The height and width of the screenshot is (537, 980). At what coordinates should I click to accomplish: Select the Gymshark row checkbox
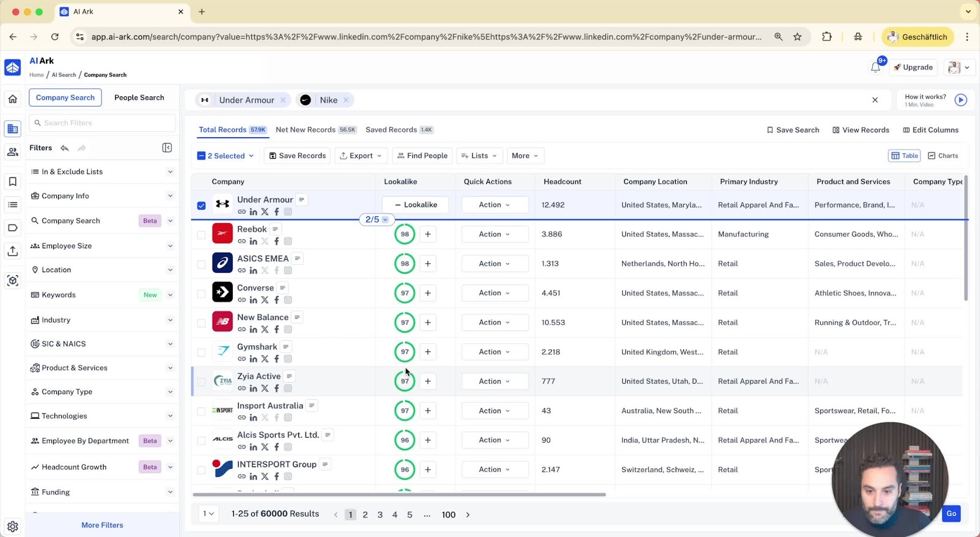(x=202, y=352)
